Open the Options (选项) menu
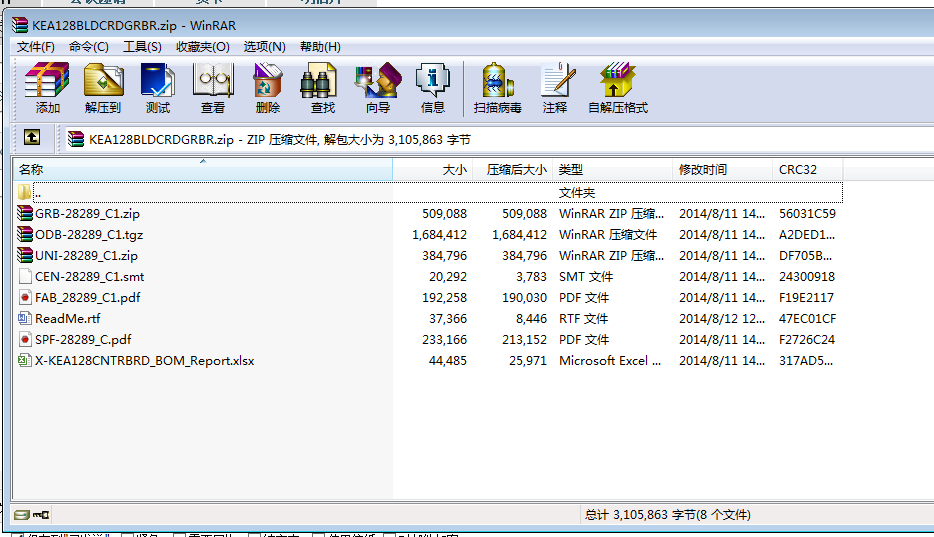The height and width of the screenshot is (537, 934). pos(264,46)
